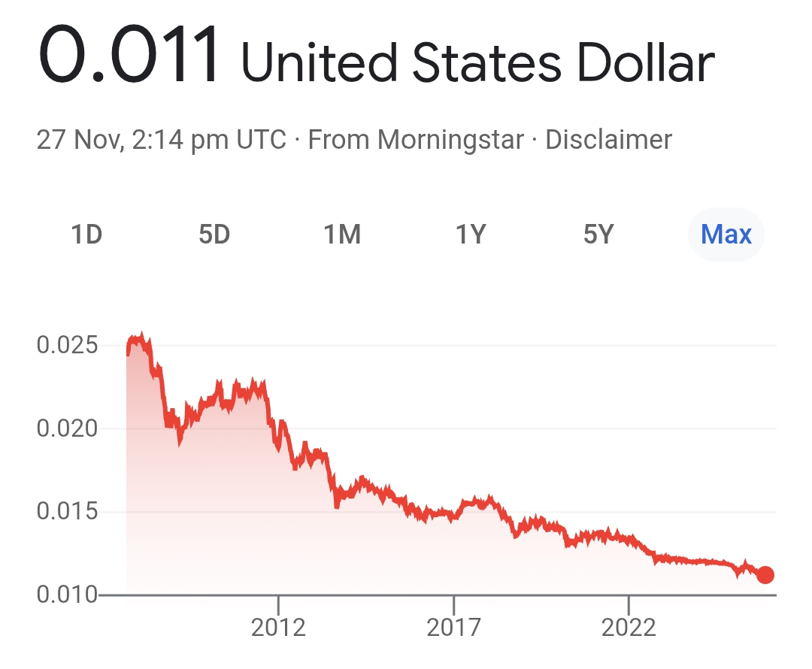This screenshot has height=669, width=812.
Task: Click the From Morningstar source text
Action: tap(416, 140)
